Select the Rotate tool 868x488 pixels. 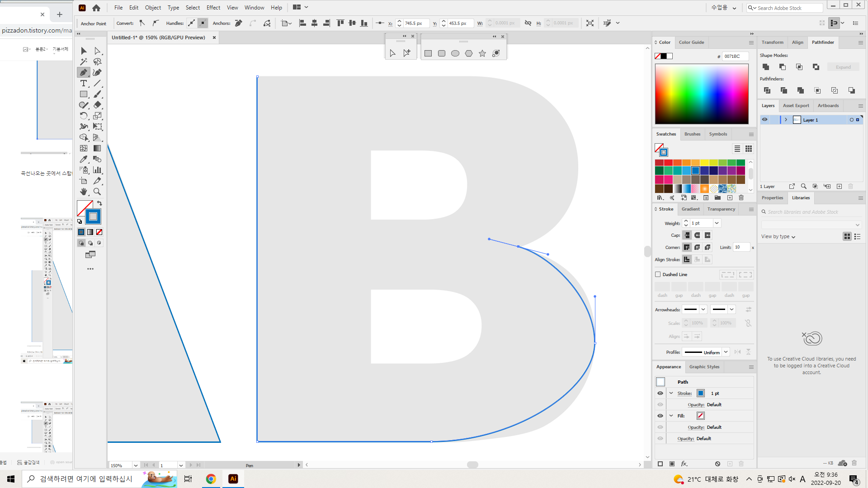84,116
